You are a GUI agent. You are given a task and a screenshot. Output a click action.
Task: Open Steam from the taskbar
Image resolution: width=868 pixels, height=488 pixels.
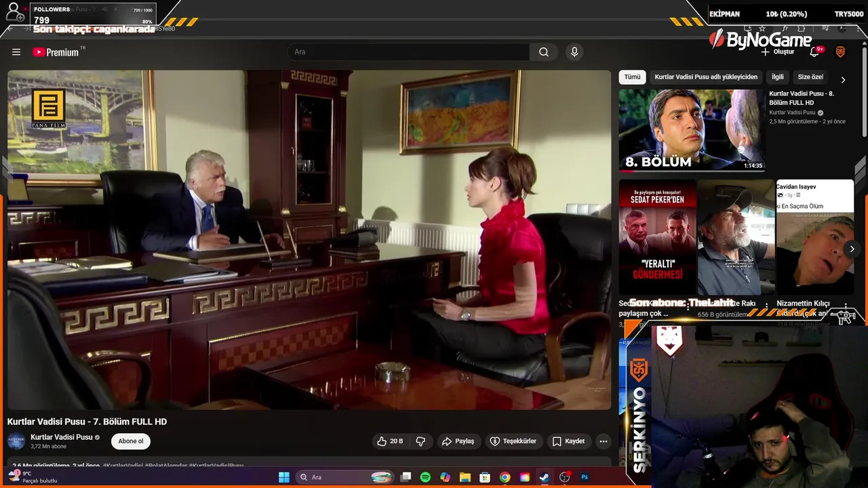coord(544,477)
